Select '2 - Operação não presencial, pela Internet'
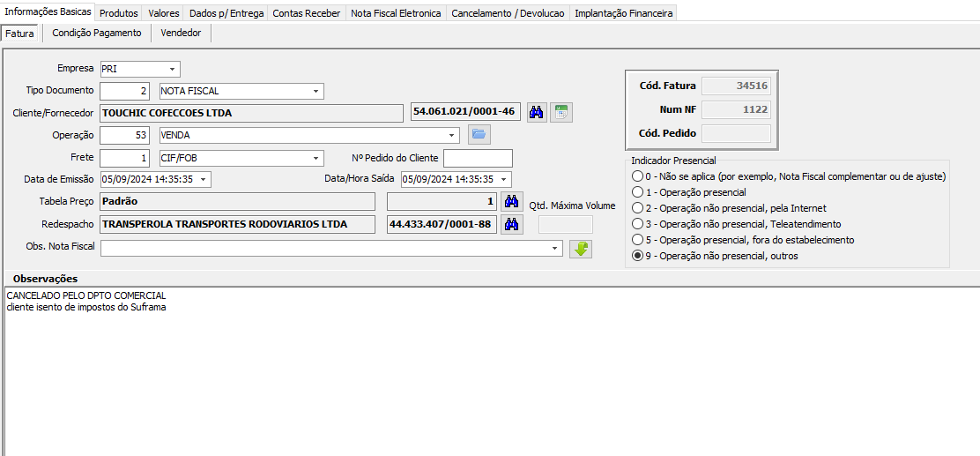Screen dimensions: 980x456 [x=638, y=208]
